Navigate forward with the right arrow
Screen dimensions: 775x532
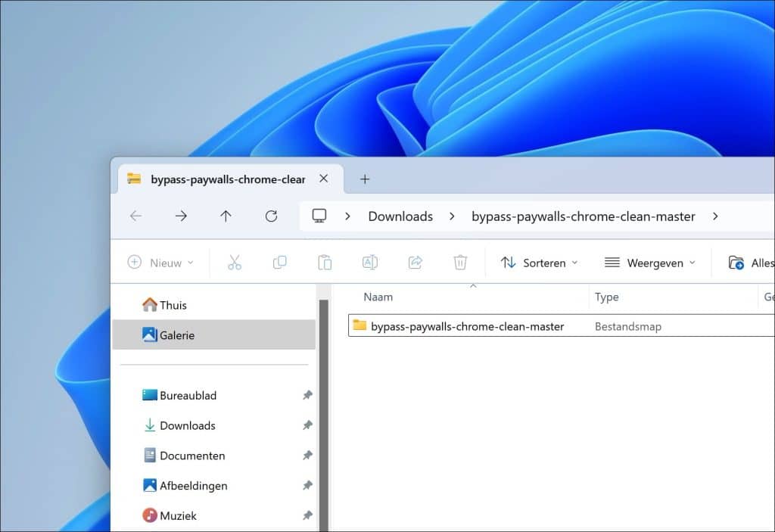pos(181,216)
